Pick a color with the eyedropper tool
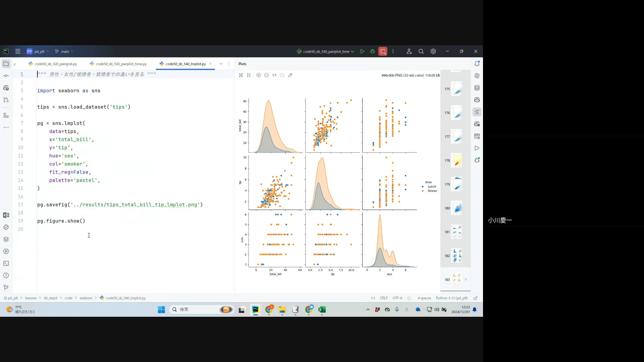 click(x=290, y=75)
